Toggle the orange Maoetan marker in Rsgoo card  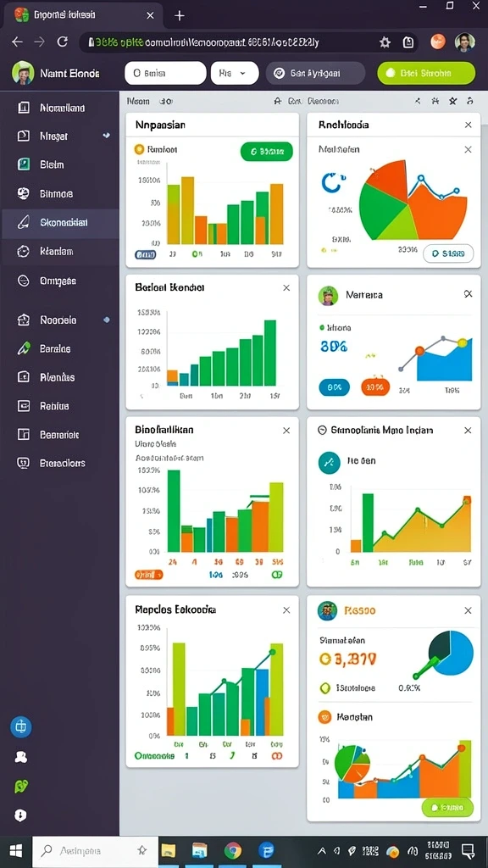coord(324,717)
